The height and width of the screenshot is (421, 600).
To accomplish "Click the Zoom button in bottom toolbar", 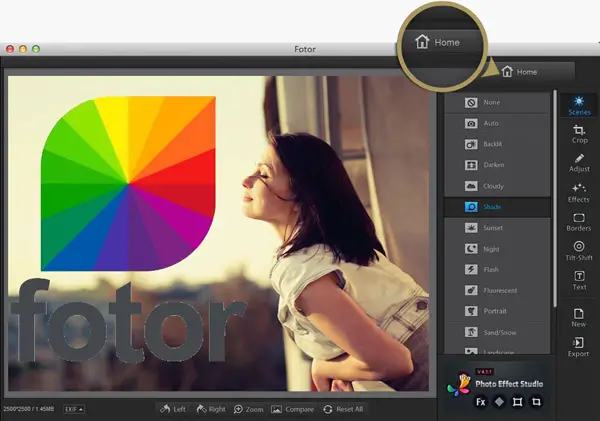I will (x=248, y=409).
